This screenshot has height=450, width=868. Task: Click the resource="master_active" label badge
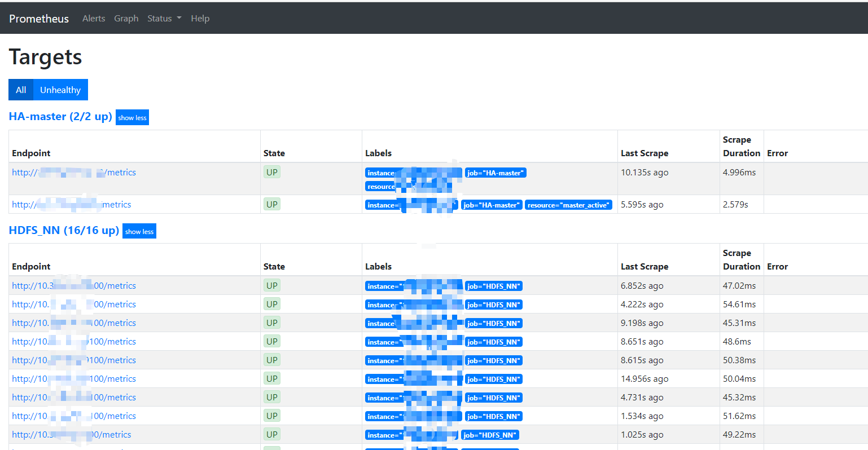point(568,205)
